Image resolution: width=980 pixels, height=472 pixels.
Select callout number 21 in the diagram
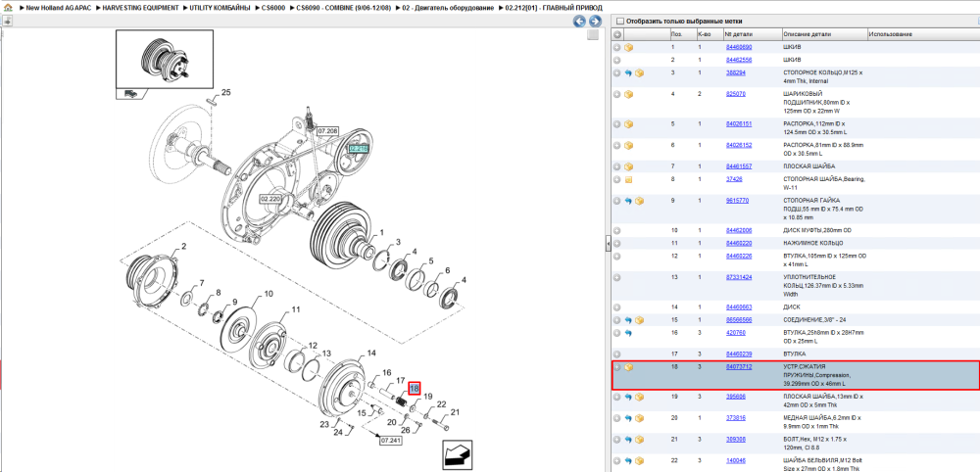pos(455,412)
